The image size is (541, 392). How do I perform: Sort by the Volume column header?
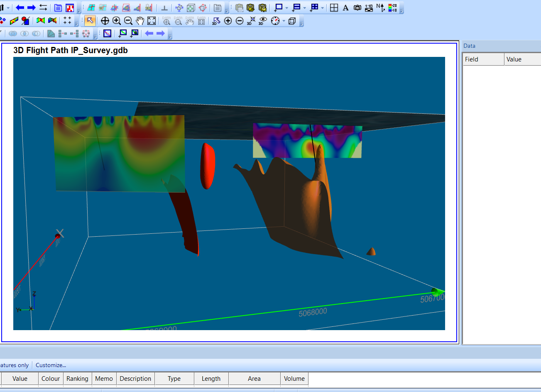[x=294, y=379]
